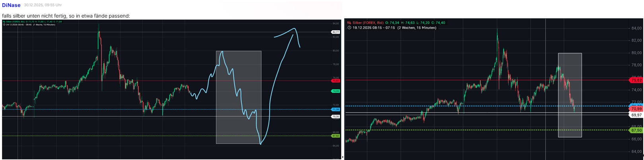Click the candlestick icon beside left chart's Silber title
Screen dimensions: 644x160
tap(4, 21)
